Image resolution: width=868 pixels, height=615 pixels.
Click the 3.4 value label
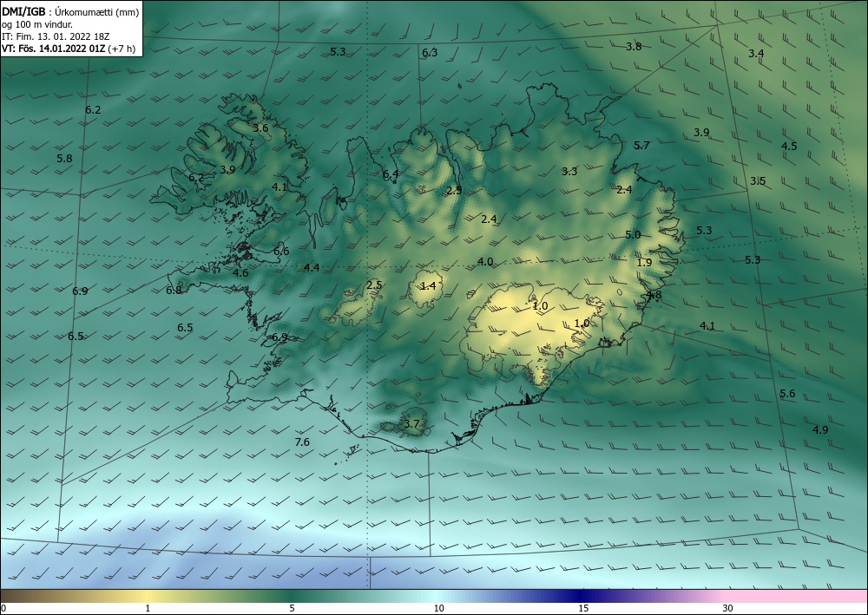click(756, 54)
